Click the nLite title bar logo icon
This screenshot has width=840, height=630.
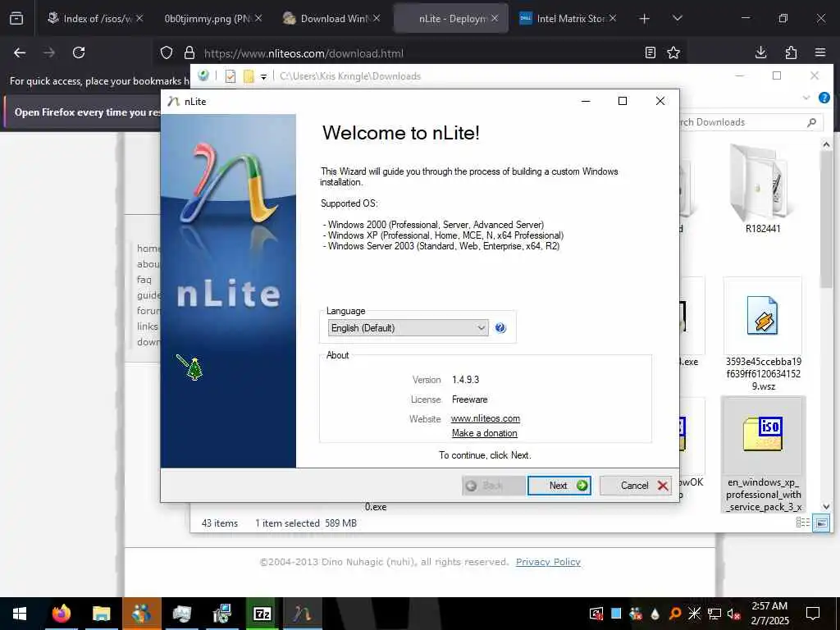[x=173, y=101]
